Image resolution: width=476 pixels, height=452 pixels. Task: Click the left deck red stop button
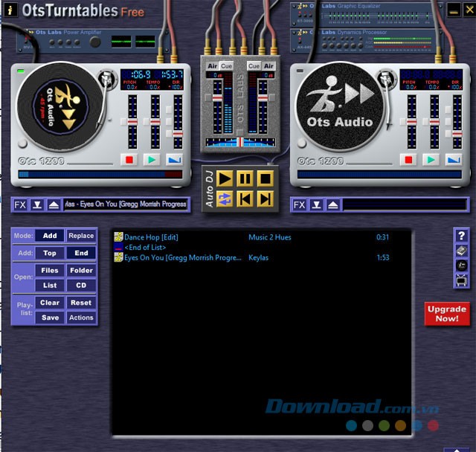click(x=130, y=159)
